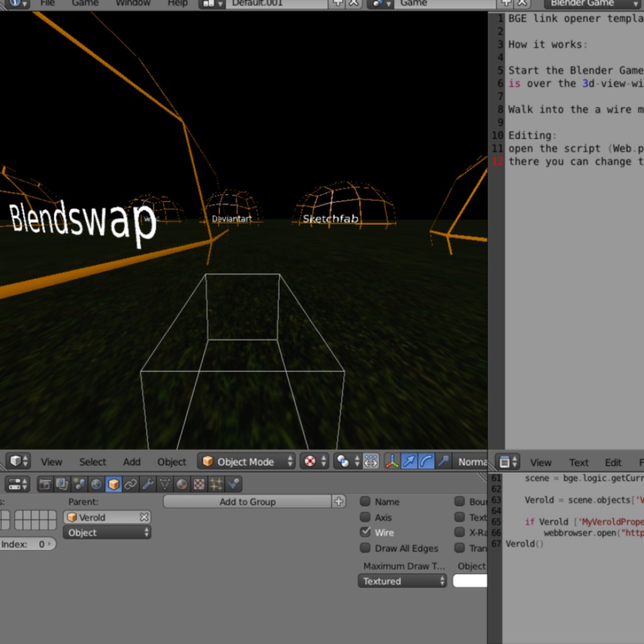Select the translate manipulator arrow icon
Viewport: 644px width, 644px height.
coord(409,462)
